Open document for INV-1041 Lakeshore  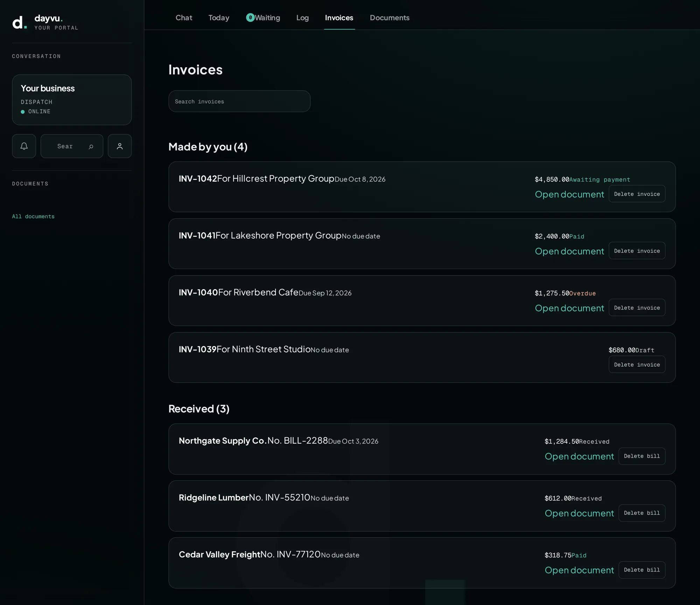point(569,251)
